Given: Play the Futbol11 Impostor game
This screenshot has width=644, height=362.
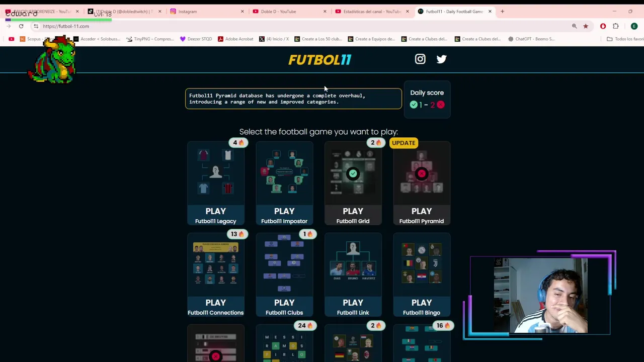Looking at the screenshot, I should coord(284,184).
